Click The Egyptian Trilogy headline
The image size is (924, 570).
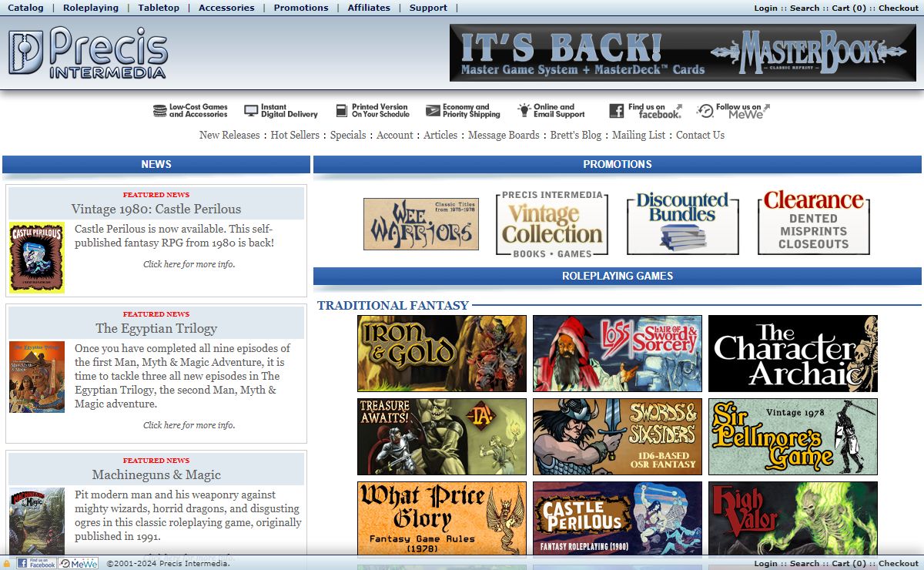pos(156,328)
